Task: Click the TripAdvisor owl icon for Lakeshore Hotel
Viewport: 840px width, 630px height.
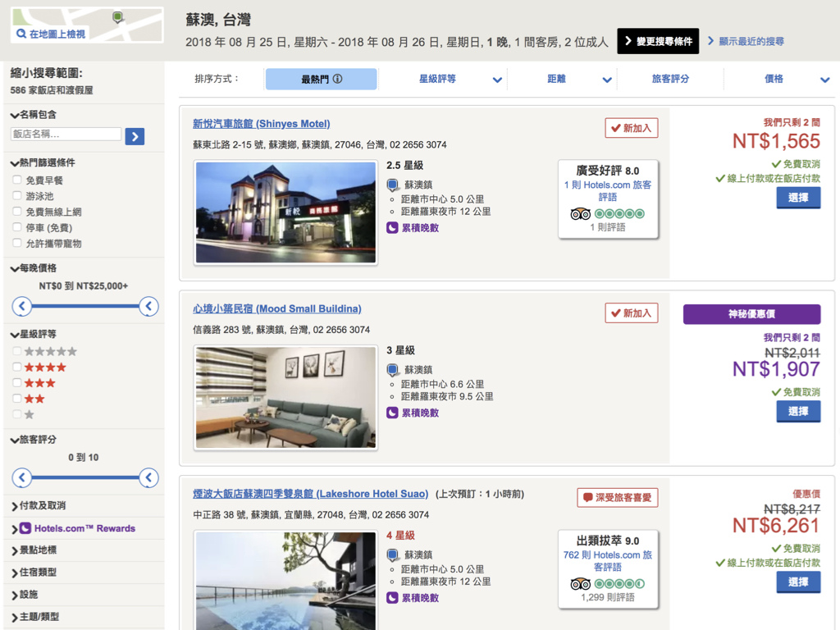Action: point(580,584)
